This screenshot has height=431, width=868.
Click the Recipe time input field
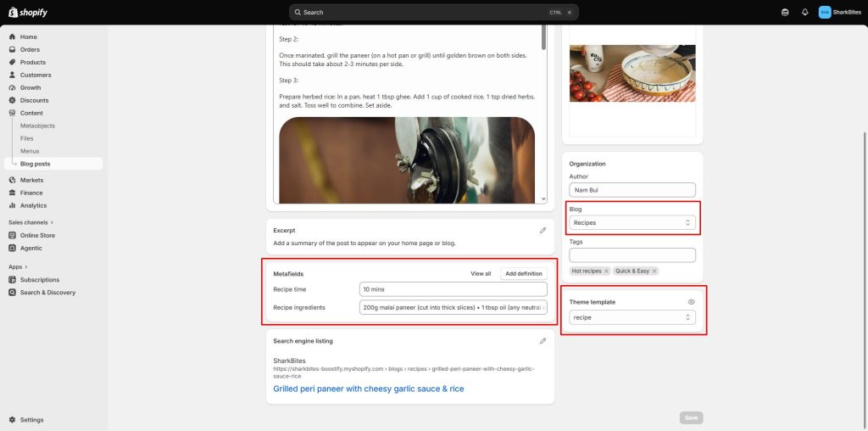pyautogui.click(x=453, y=289)
